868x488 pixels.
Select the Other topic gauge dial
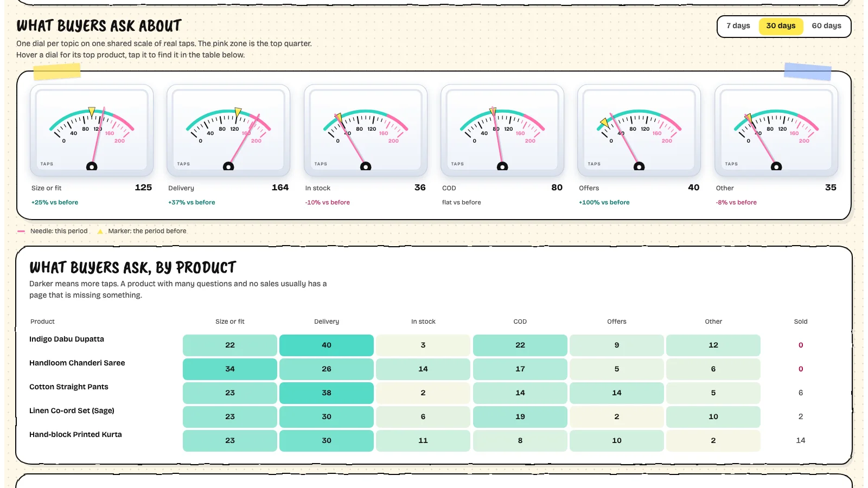point(776,131)
